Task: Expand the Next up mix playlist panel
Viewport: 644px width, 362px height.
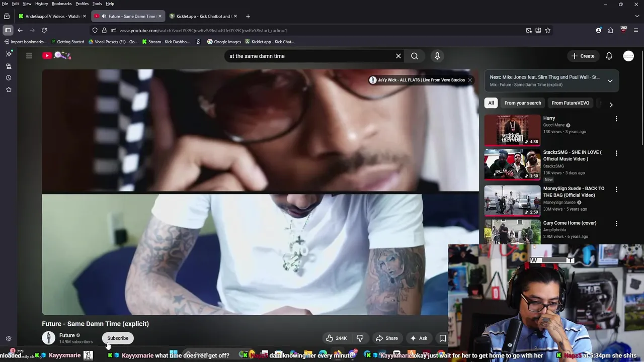Action: click(610, 81)
